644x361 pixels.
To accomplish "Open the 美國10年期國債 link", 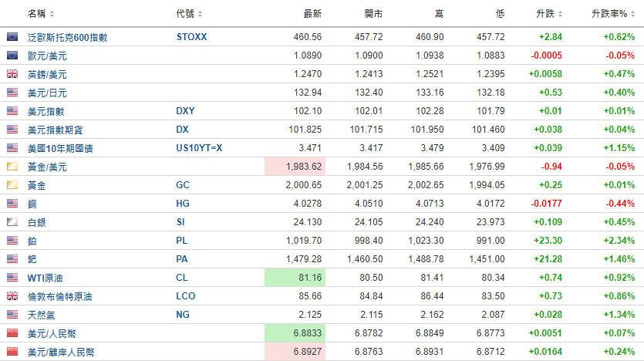I will coord(60,148).
